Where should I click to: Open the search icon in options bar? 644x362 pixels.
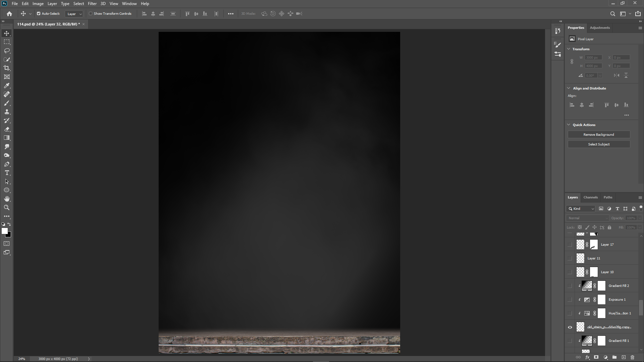click(x=612, y=14)
